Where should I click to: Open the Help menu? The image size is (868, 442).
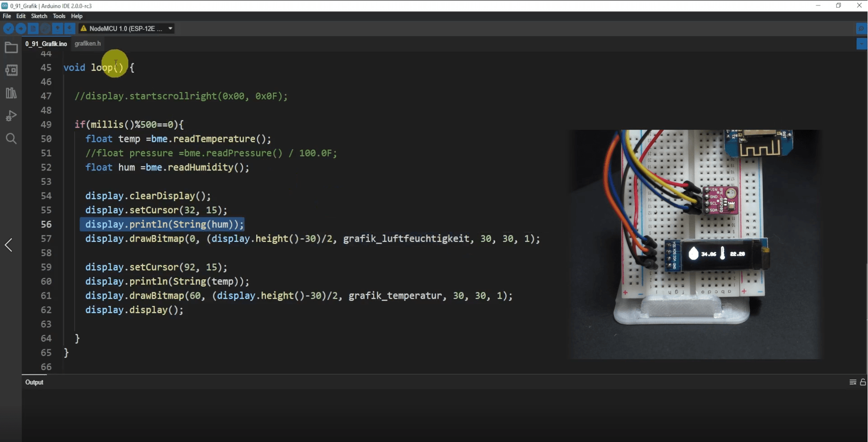pos(77,16)
